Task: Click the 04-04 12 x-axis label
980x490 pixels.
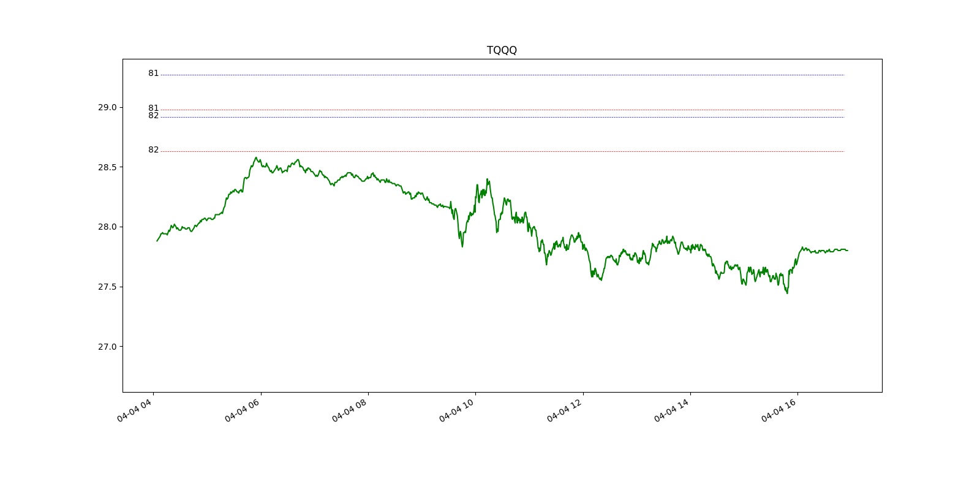Action: [564, 410]
